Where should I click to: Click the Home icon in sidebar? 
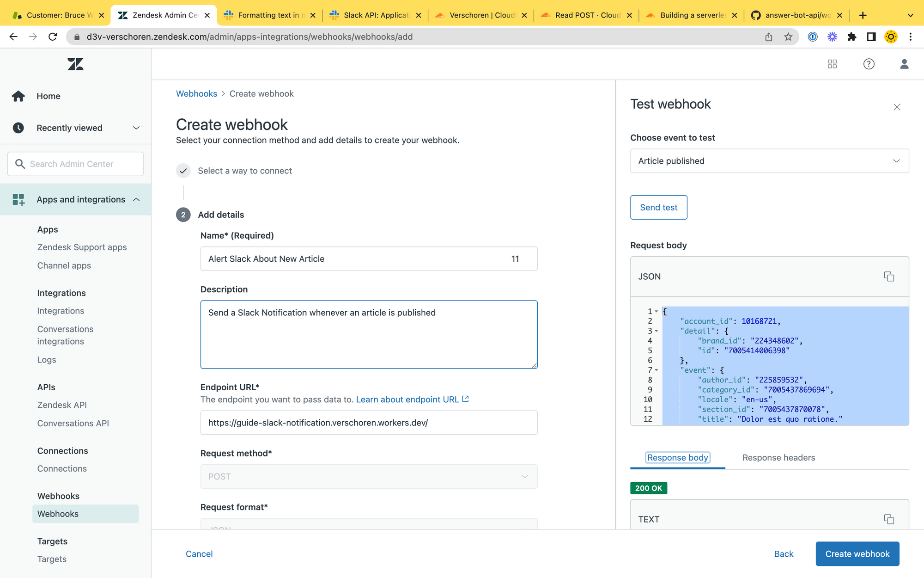click(18, 96)
